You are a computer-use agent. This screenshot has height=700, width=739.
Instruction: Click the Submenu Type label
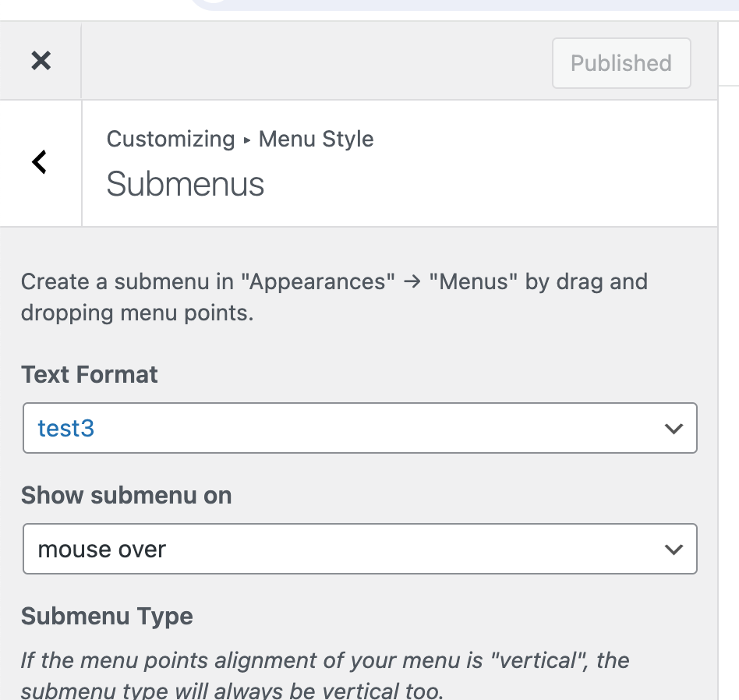tap(107, 617)
